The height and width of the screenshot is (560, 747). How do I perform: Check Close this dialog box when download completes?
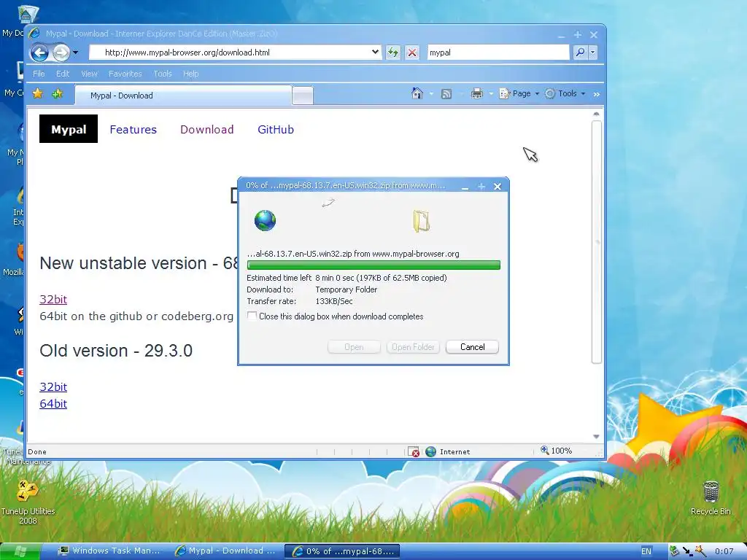252,316
